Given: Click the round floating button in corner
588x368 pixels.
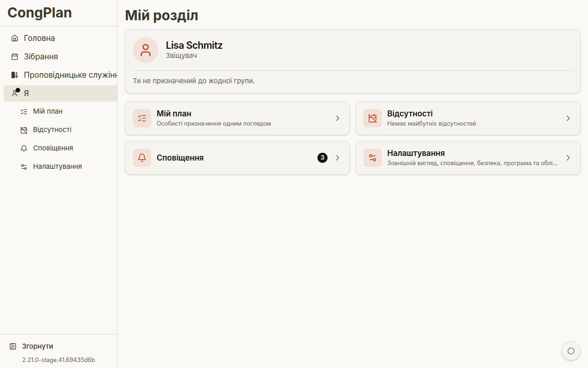Looking at the screenshot, I should pyautogui.click(x=571, y=351).
